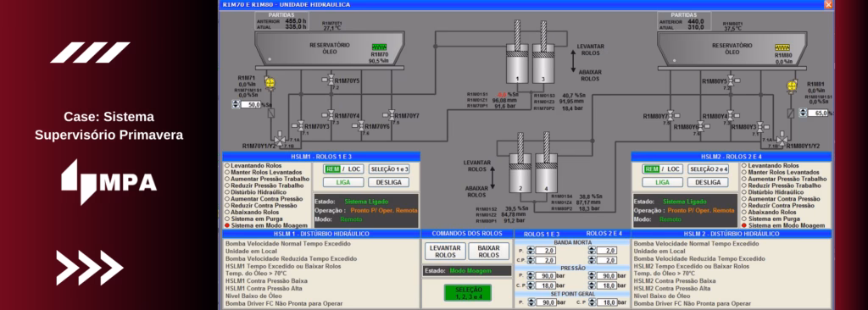Select hydraulic cylinder 4
The width and height of the screenshot is (868, 310).
coord(546,174)
